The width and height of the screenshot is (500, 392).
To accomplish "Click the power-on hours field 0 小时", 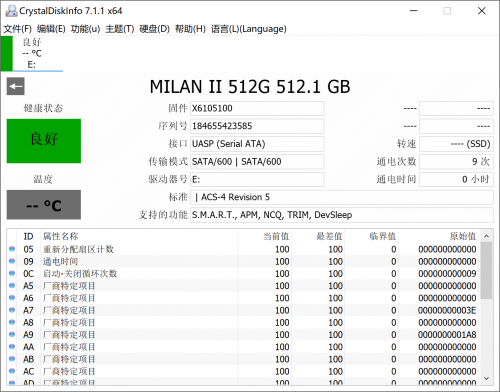I will tap(456, 179).
